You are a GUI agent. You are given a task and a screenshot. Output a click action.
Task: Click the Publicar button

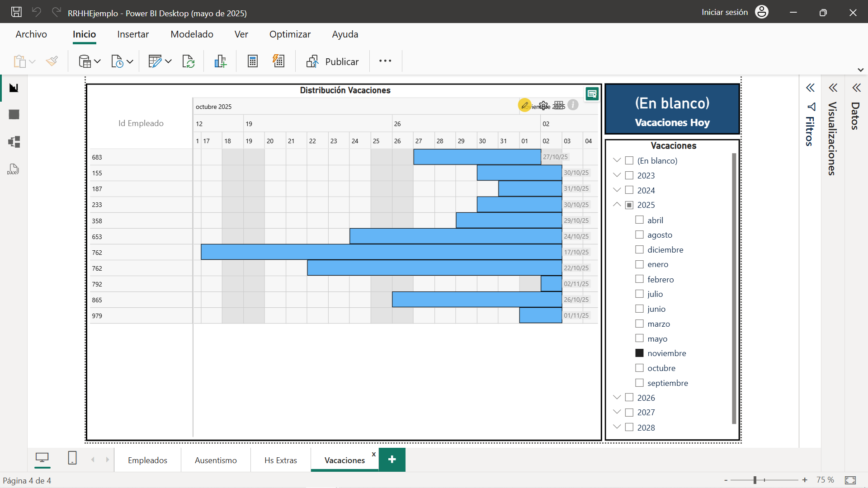pyautogui.click(x=333, y=61)
